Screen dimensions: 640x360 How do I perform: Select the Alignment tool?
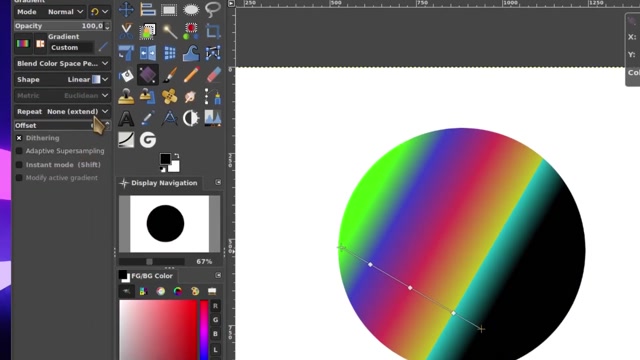pos(148,9)
